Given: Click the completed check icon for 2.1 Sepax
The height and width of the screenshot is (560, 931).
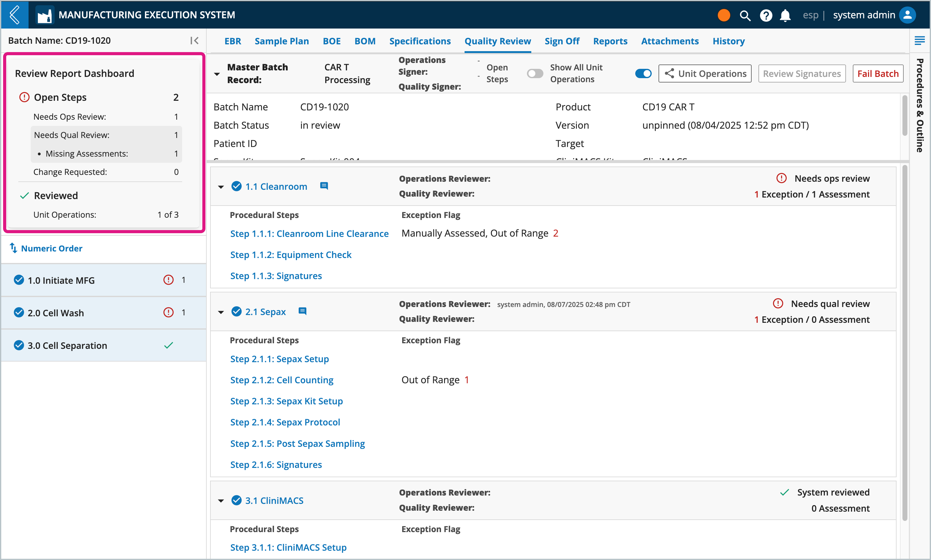Looking at the screenshot, I should (236, 311).
